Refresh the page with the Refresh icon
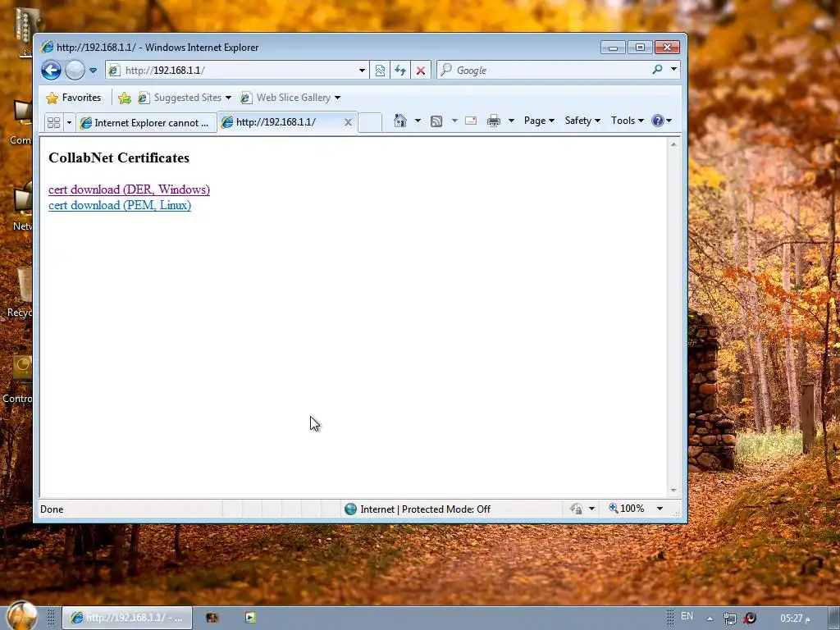The height and width of the screenshot is (630, 840). point(400,71)
